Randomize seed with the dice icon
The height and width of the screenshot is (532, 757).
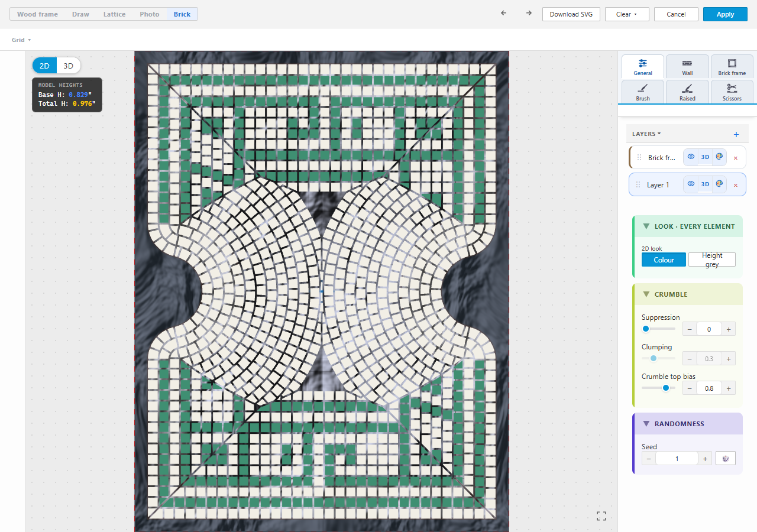coord(726,458)
